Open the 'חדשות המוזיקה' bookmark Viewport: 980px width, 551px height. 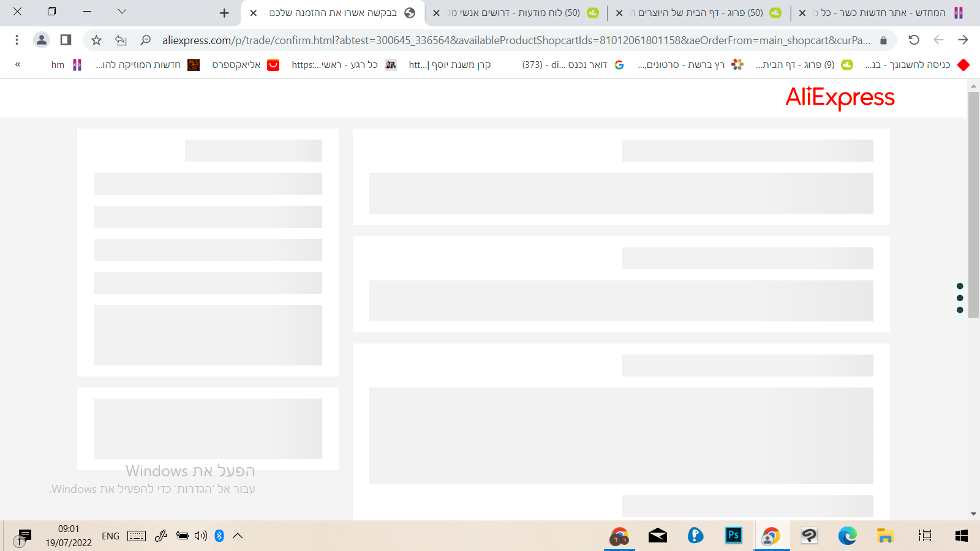(148, 65)
